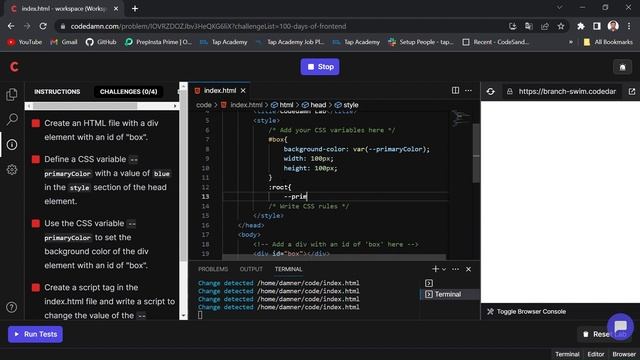The width and height of the screenshot is (640, 360).
Task: Add a new terminal with plus icon
Action: tap(435, 269)
